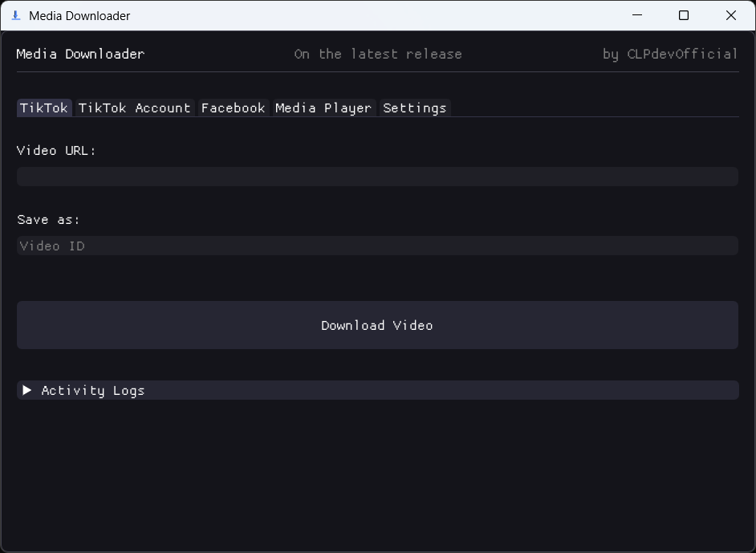Click the 'On the latest release' status text
This screenshot has height=553, width=756.
tap(378, 54)
